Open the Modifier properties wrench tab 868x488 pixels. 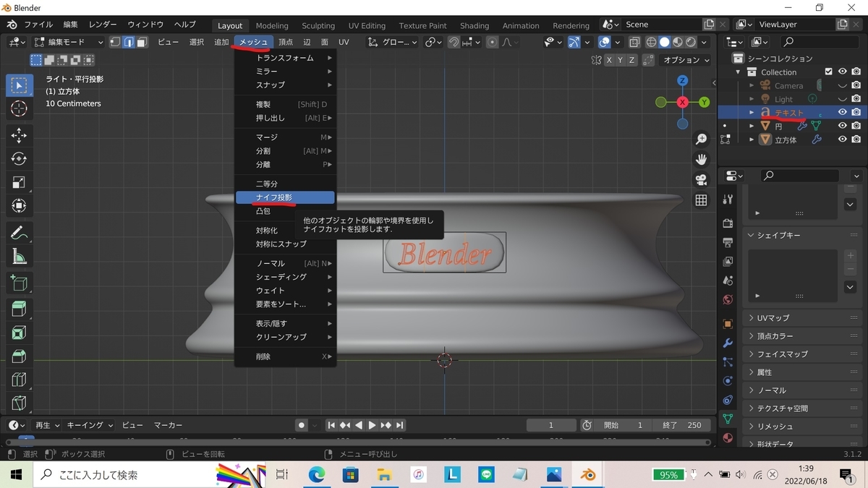pos(728,343)
